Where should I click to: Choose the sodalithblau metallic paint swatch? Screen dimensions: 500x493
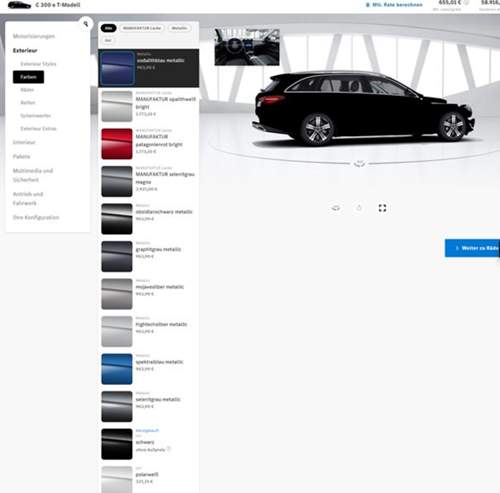coord(117,68)
